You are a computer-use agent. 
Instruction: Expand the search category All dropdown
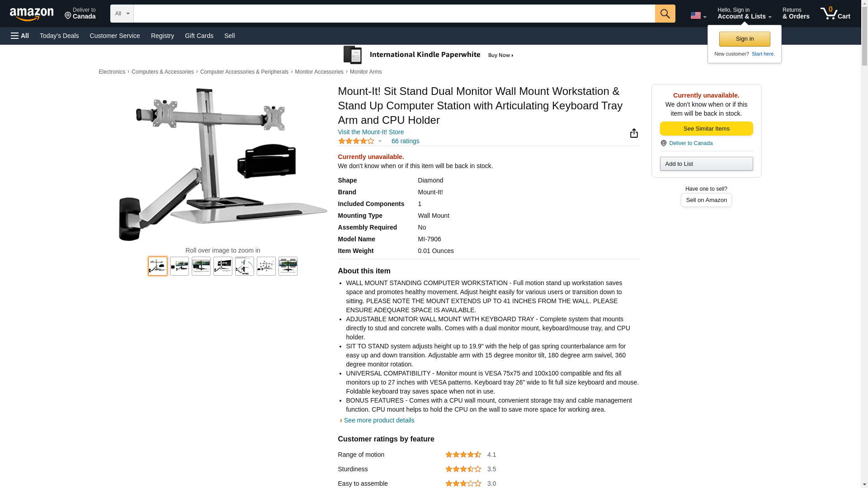[122, 14]
